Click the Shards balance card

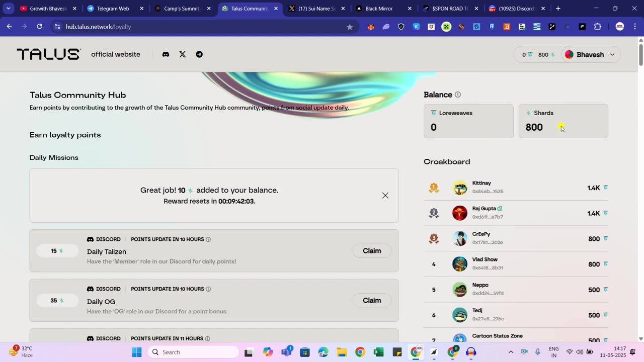click(x=563, y=121)
